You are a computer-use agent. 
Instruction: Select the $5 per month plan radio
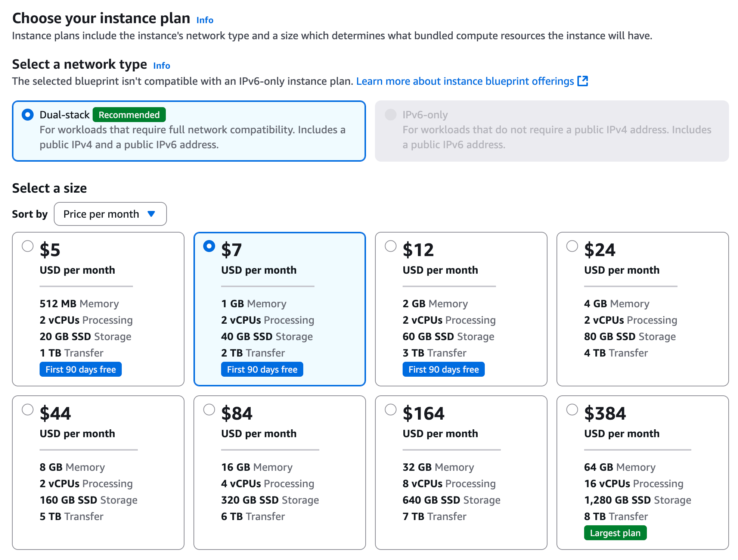(28, 246)
